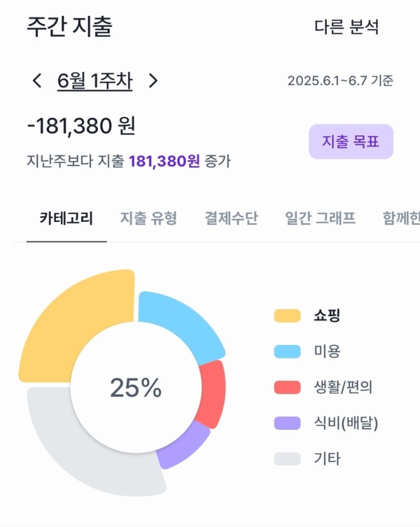Screen dimensions: 420x527
Task: Click the blue 미용 legend swatch
Action: click(287, 351)
